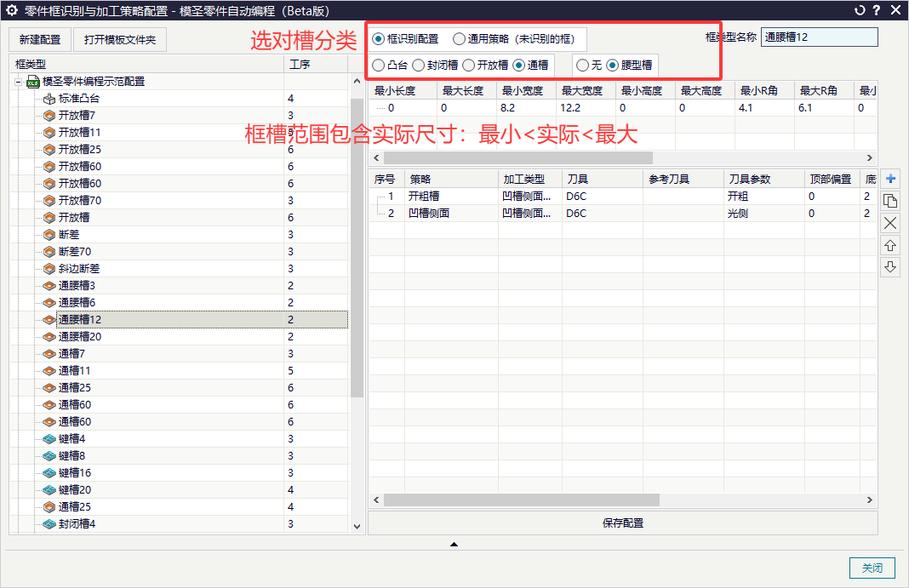Click the gear icon in title bar
Viewport: 909px width, 588px height.
[12, 10]
